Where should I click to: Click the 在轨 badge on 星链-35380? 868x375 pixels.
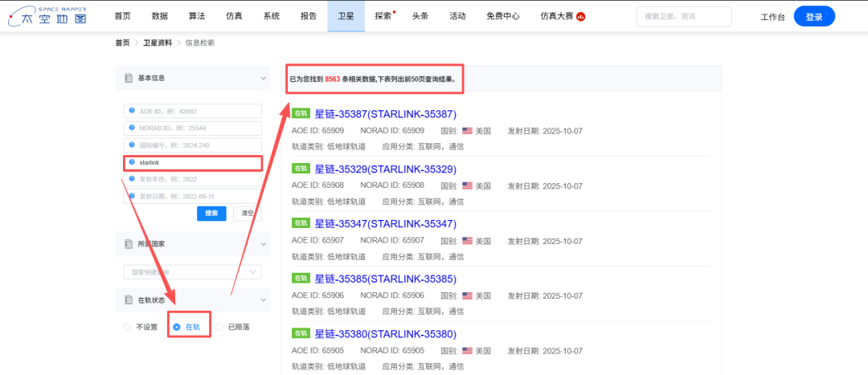tap(301, 333)
